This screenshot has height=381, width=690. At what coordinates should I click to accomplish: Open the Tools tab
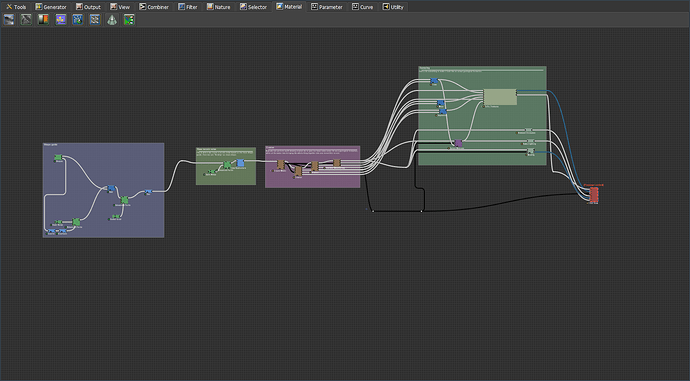pos(16,7)
